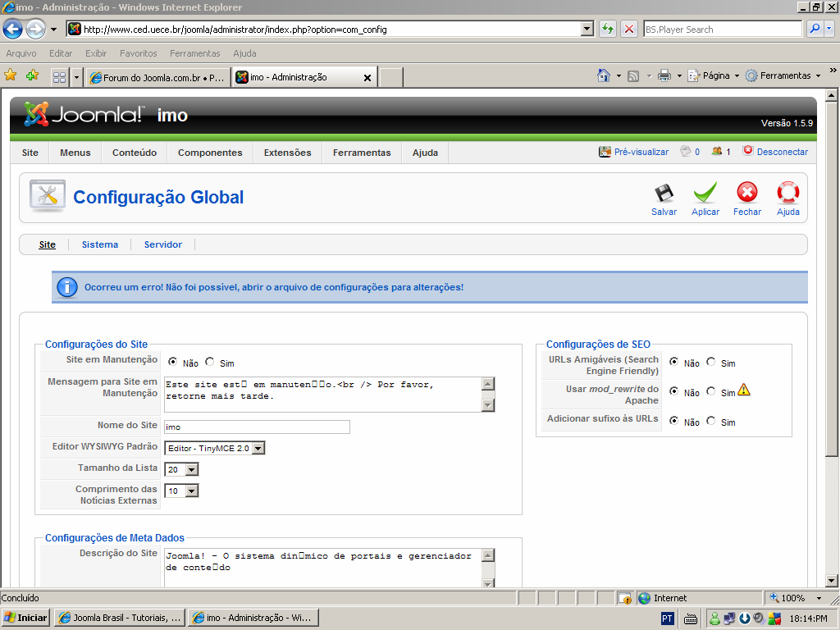This screenshot has height=630, width=840.
Task: Click the Home house icon
Action: pyautogui.click(x=604, y=75)
